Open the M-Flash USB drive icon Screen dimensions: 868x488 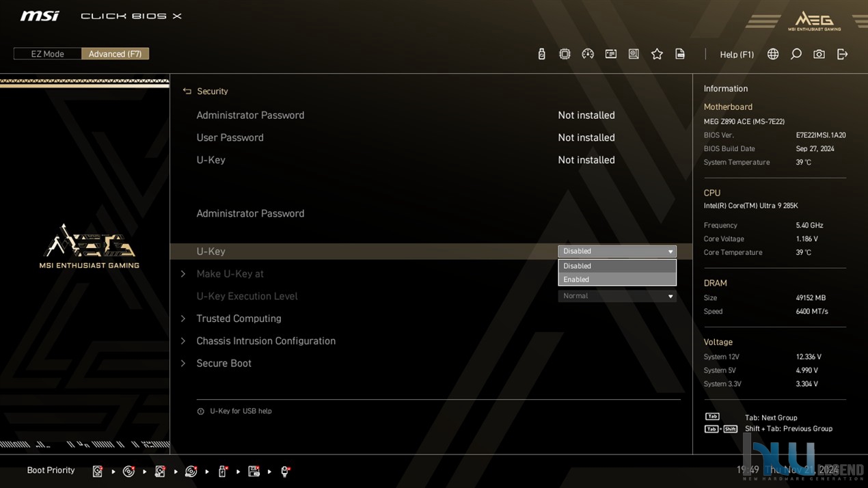click(541, 54)
